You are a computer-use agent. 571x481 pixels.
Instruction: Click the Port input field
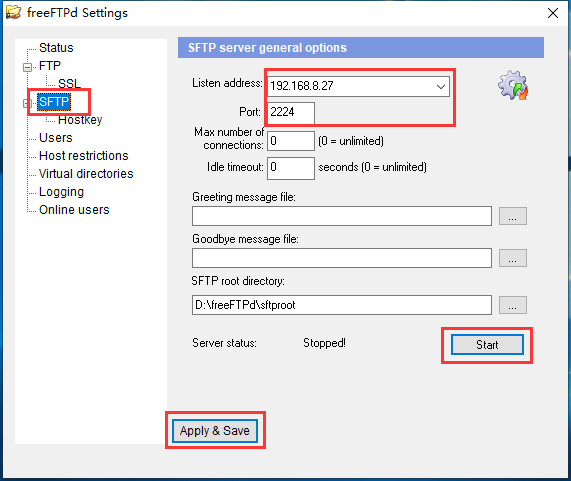[x=291, y=112]
